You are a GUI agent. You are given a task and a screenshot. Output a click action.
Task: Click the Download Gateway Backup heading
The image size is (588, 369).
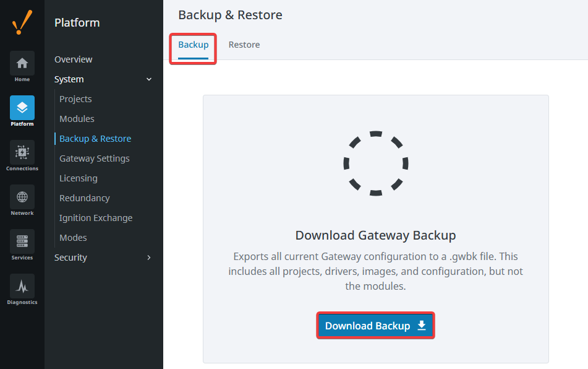[x=375, y=235]
